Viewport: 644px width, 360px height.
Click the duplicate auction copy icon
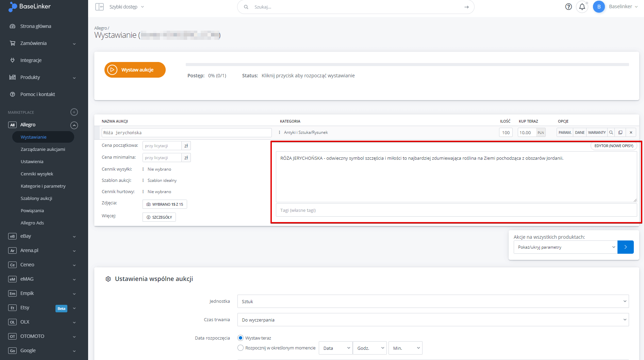point(620,132)
